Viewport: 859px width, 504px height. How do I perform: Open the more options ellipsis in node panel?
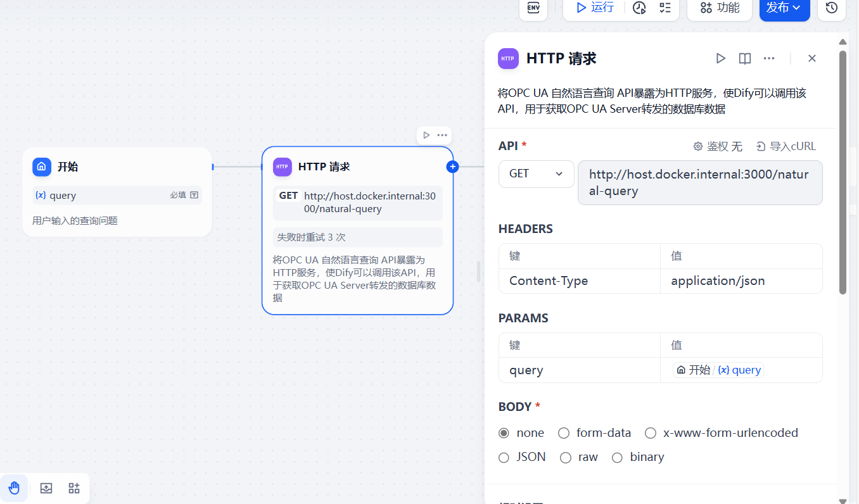[768, 58]
